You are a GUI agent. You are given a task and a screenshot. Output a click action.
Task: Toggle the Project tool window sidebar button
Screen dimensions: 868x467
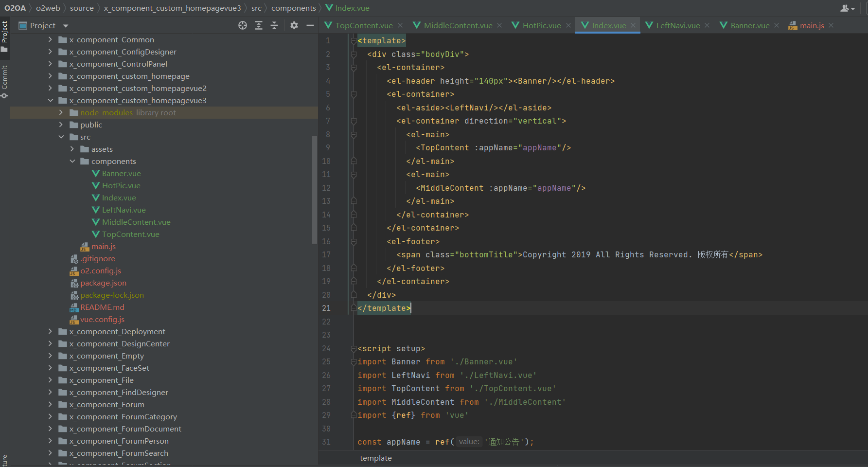pos(5,36)
